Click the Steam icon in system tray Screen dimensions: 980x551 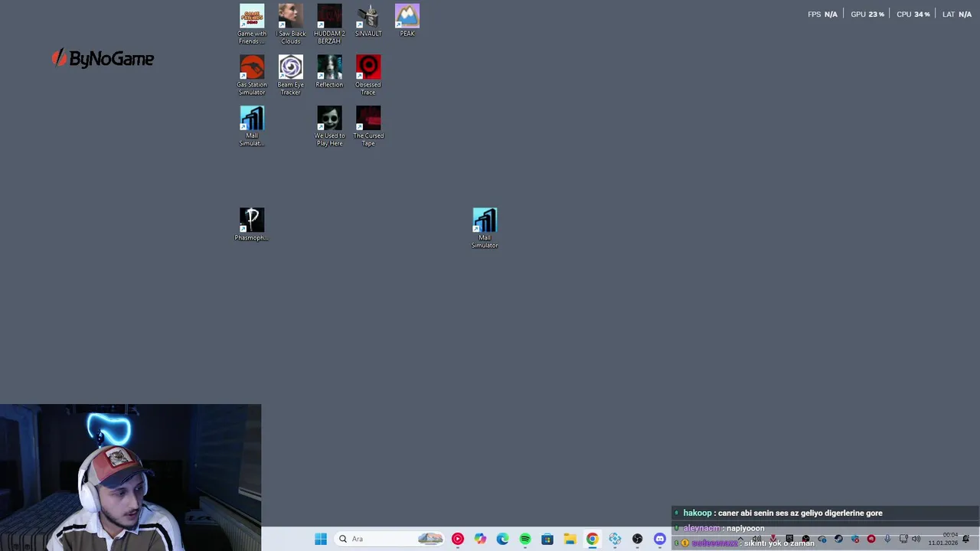pyautogui.click(x=838, y=539)
